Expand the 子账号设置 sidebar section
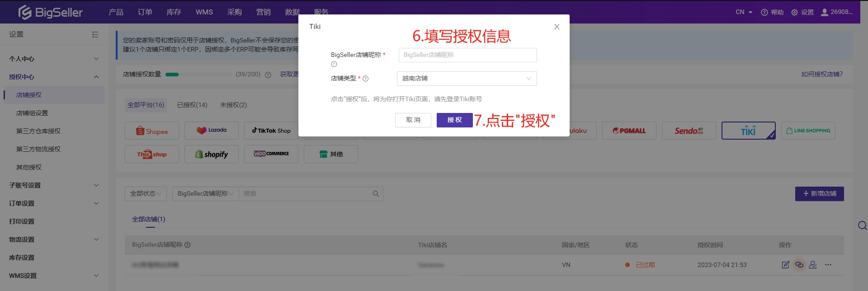This screenshot has width=868, height=291. point(54,185)
